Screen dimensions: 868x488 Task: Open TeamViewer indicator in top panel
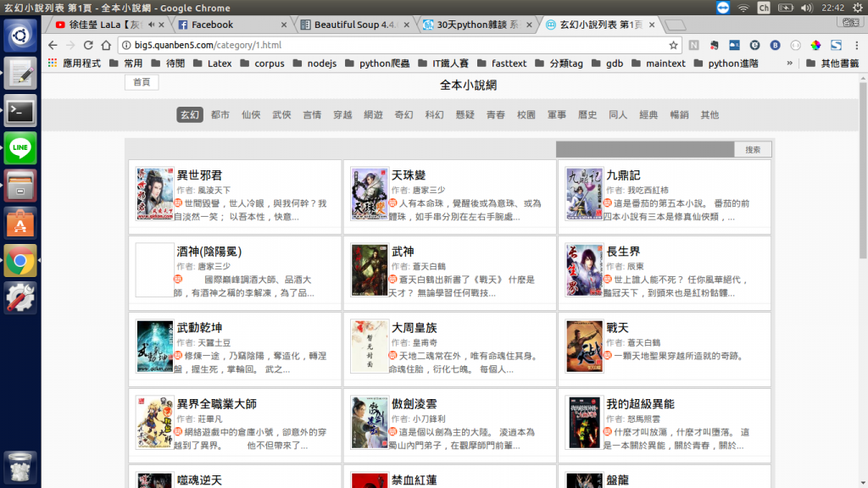pos(723,8)
